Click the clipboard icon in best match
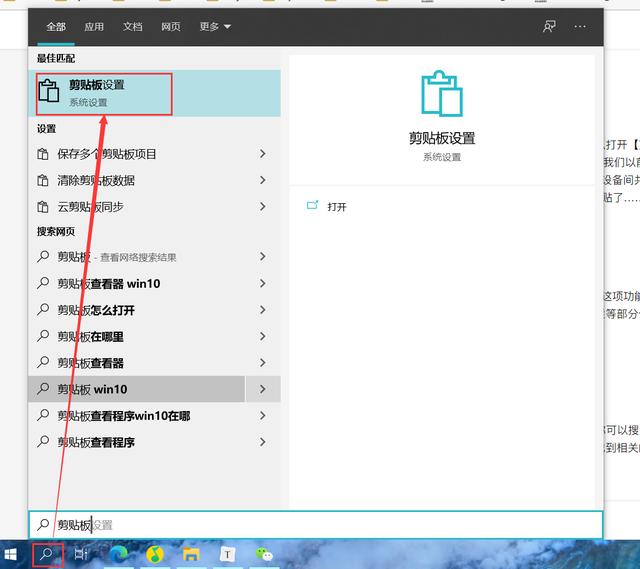The height and width of the screenshot is (569, 640). 49,91
